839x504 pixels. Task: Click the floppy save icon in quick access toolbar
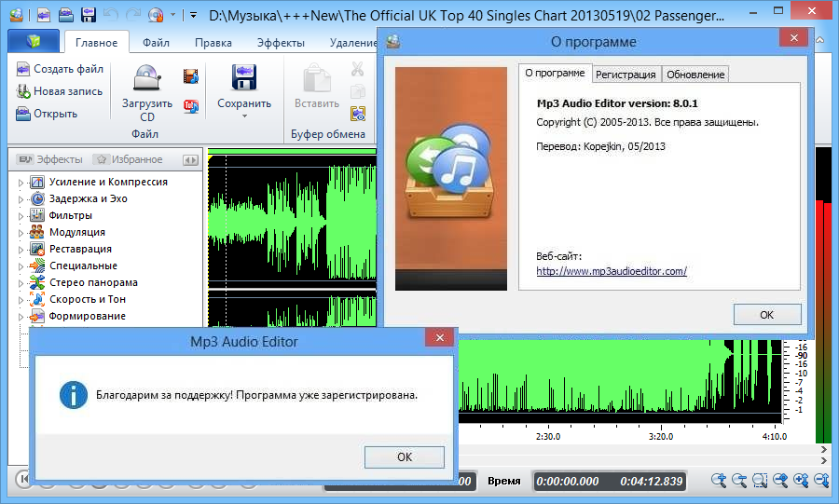click(x=88, y=14)
